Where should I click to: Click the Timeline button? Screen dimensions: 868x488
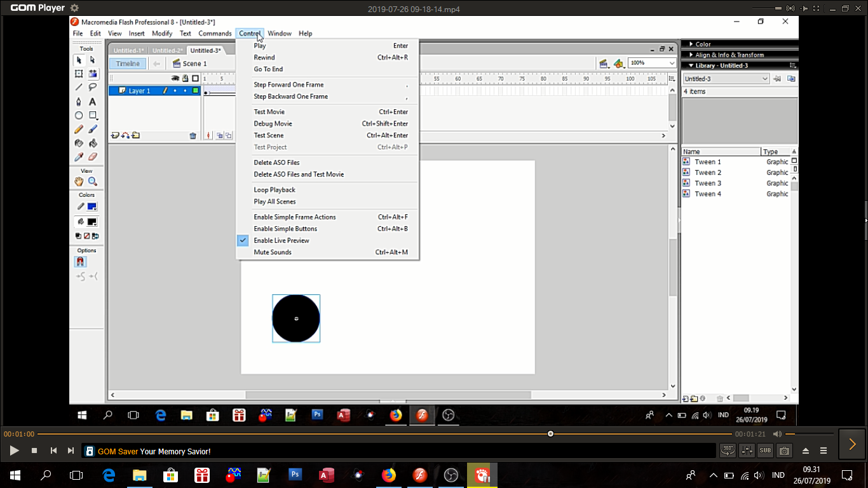128,64
